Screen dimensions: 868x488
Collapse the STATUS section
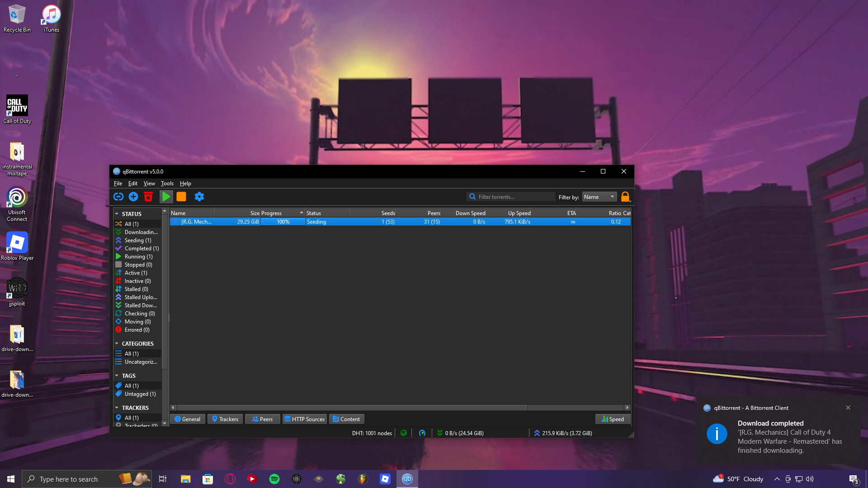coord(117,214)
